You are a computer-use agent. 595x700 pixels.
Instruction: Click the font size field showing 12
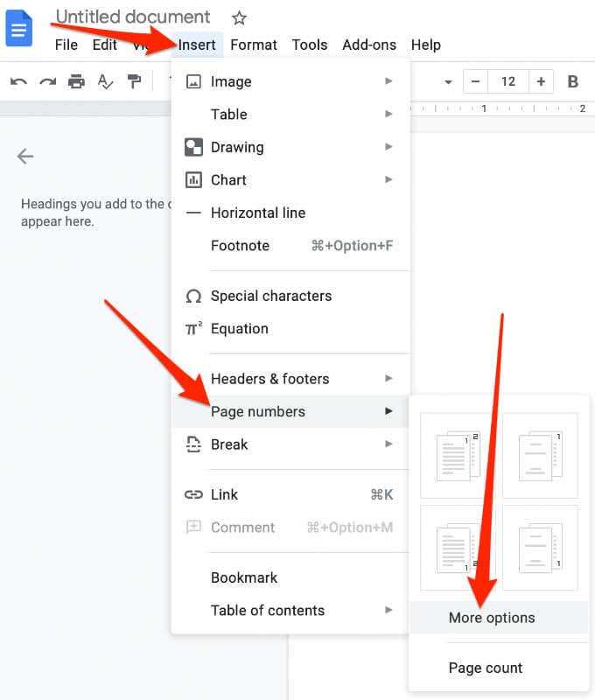tap(508, 81)
